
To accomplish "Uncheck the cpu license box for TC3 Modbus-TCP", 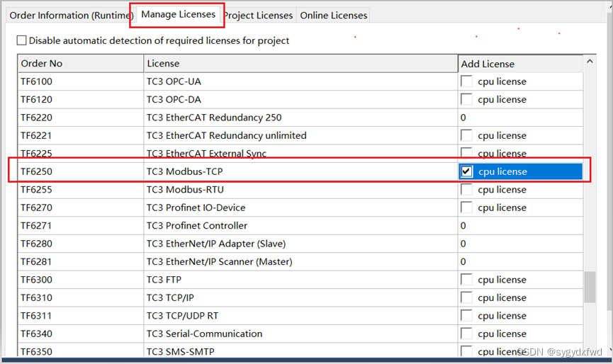I will (x=466, y=171).
